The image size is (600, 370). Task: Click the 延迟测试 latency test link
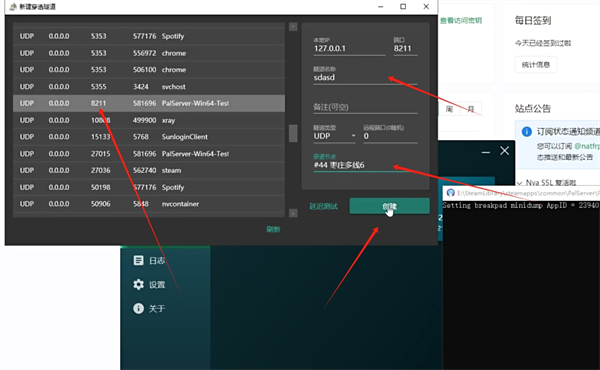point(324,207)
